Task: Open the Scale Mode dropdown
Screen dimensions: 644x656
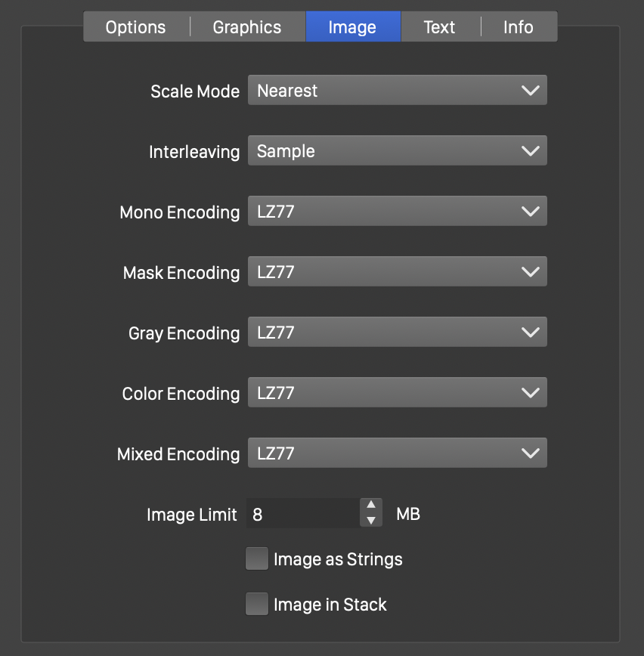Action: coord(397,91)
